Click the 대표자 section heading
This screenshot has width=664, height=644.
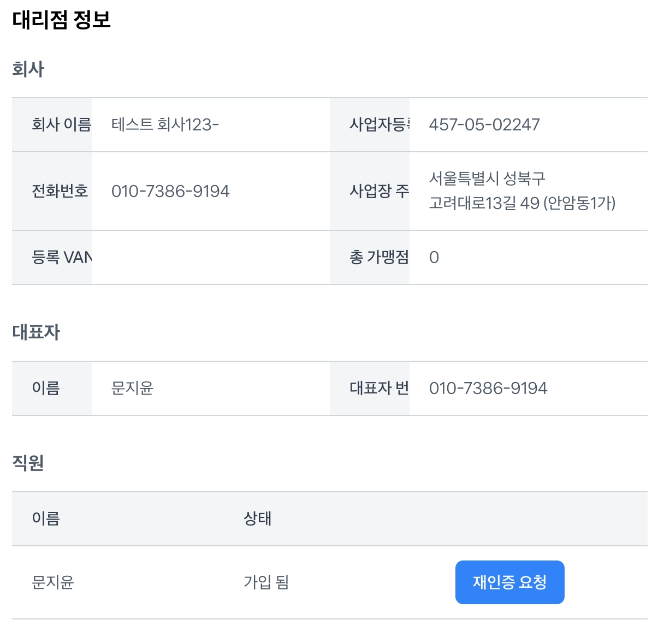(x=36, y=332)
